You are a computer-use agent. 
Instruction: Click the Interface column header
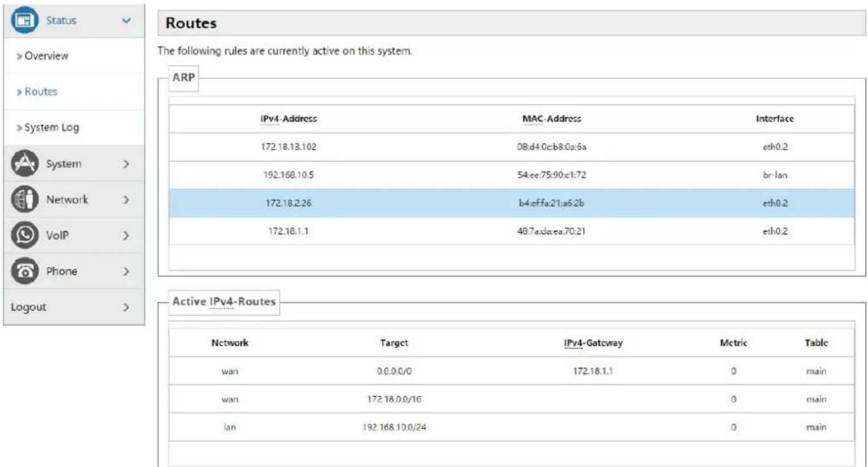coord(775,118)
